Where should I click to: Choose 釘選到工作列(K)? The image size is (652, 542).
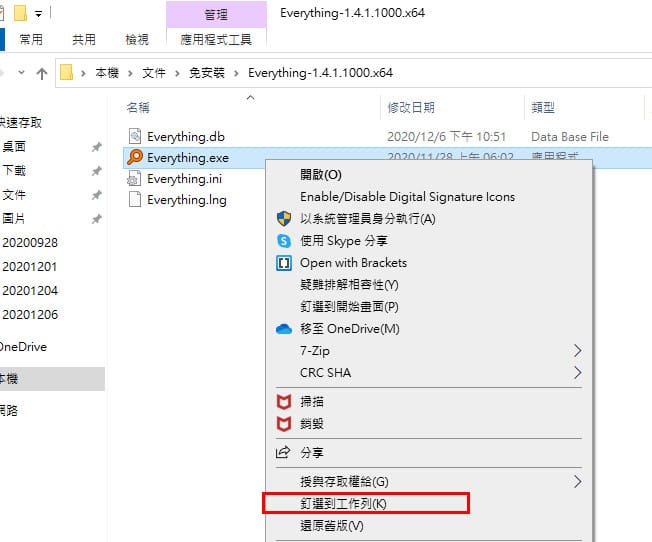pyautogui.click(x=343, y=504)
